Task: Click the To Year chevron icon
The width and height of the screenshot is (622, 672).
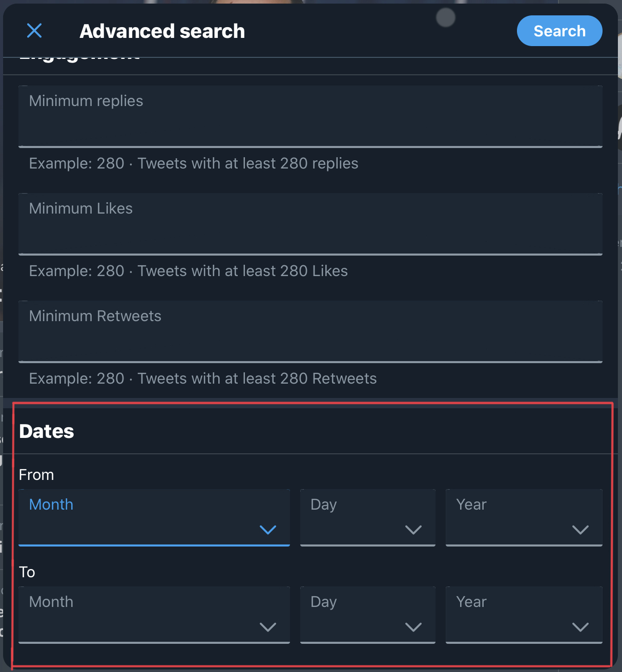Action: [580, 627]
